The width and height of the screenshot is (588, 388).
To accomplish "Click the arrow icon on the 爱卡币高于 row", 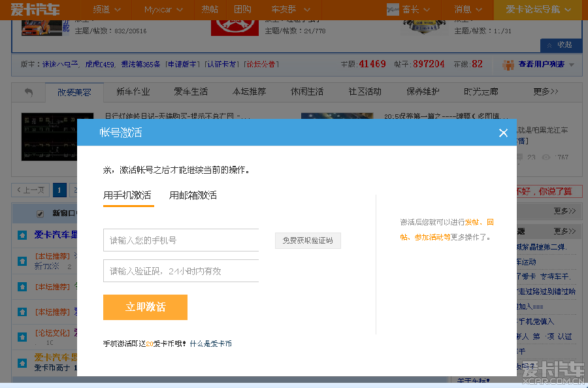I will 22,363.
